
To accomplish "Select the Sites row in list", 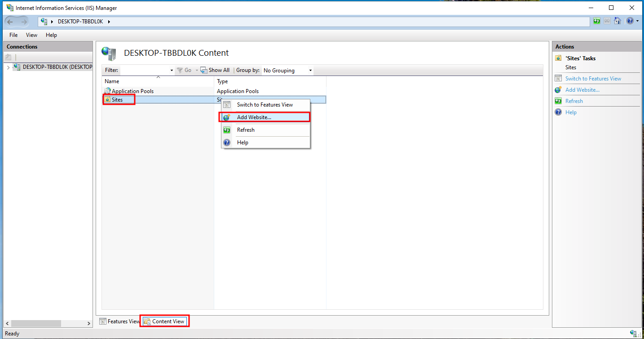I will (117, 100).
